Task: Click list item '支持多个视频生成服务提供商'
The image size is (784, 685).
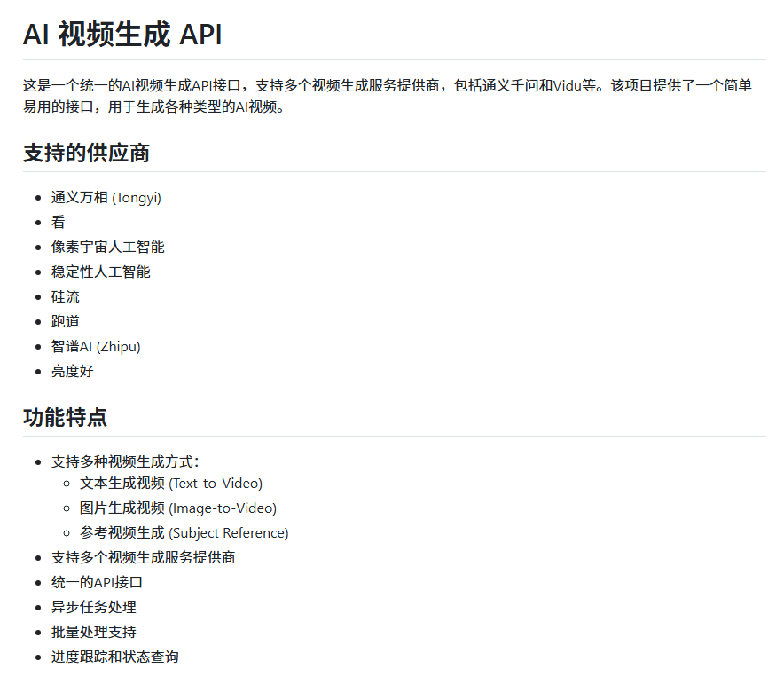Action: [x=143, y=558]
